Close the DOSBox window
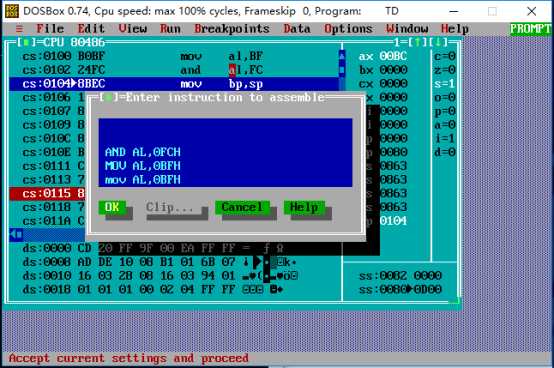The height and width of the screenshot is (368, 554). click(531, 11)
